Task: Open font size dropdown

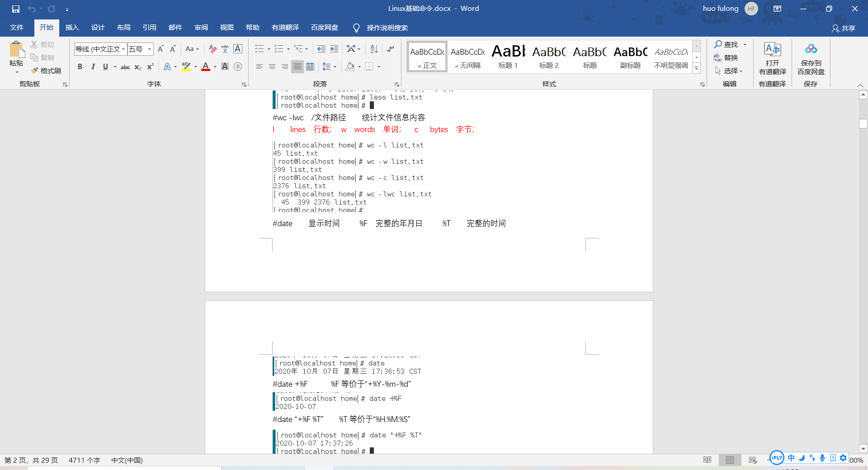Action: 150,49
